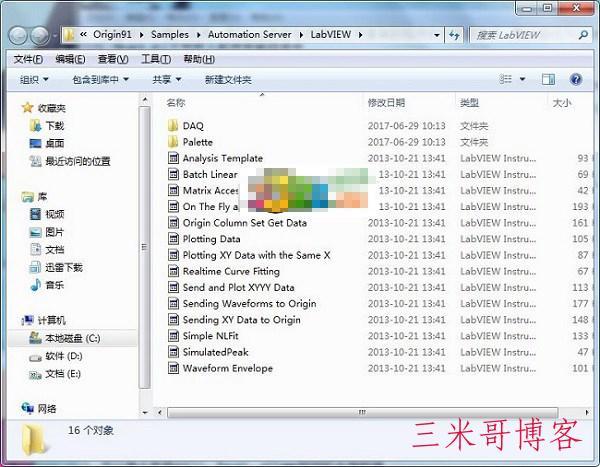Expand the arrow after Origin91 in path
Viewport: 600px width, 467px height.
(141, 35)
